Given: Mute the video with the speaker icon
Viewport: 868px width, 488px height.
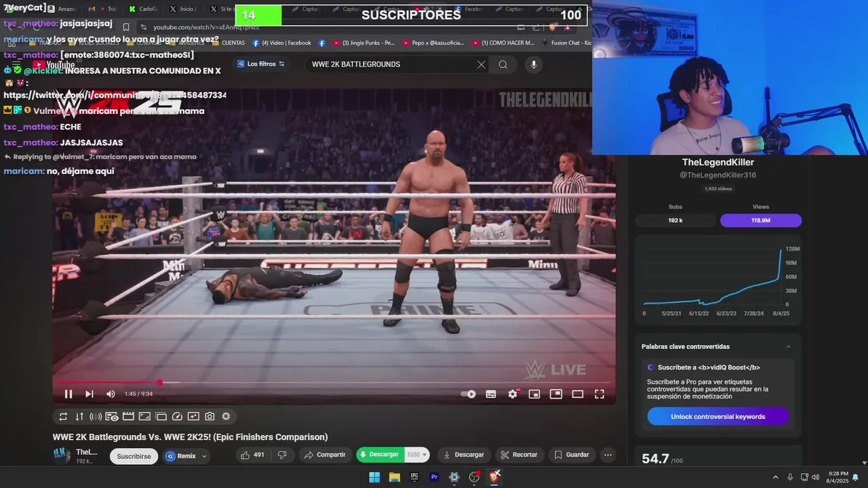Looking at the screenshot, I should pos(111,394).
